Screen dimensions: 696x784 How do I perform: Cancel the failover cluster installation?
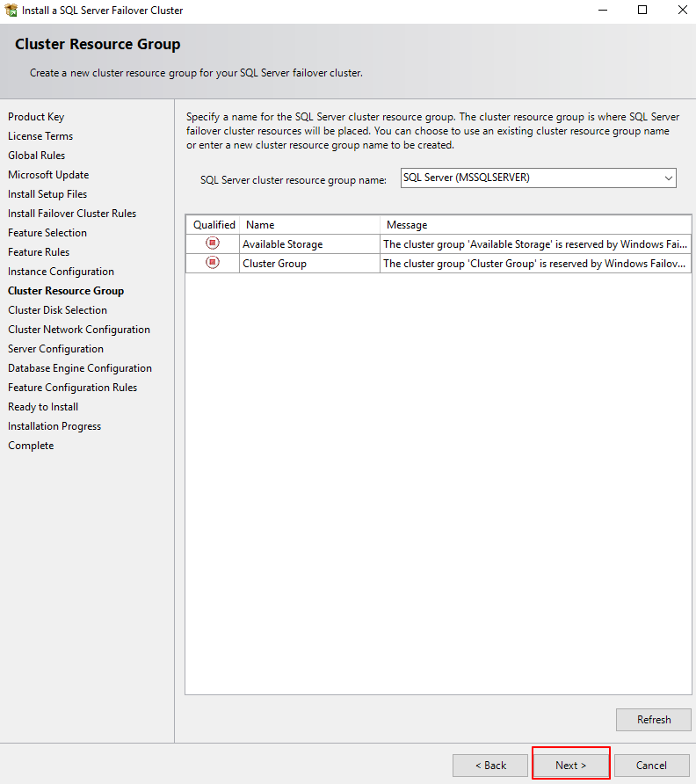651,765
